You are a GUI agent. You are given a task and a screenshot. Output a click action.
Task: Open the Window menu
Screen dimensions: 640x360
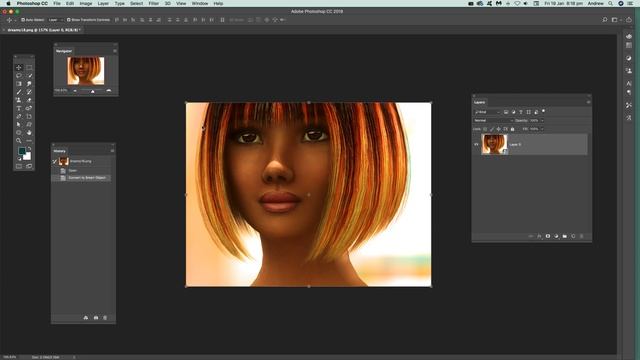click(x=200, y=3)
